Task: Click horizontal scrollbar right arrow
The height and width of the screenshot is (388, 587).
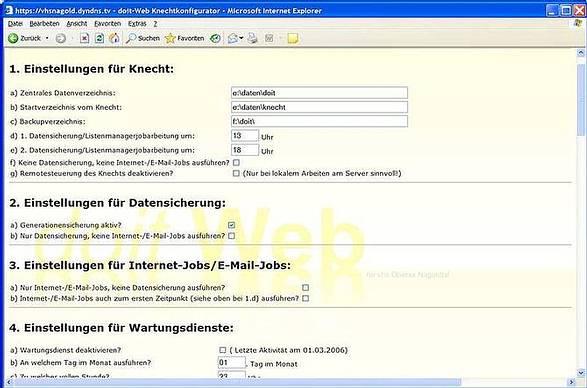Action: tap(572, 382)
